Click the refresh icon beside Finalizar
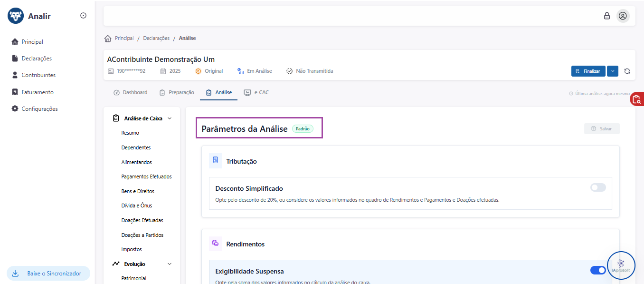The width and height of the screenshot is (644, 284). click(x=627, y=71)
